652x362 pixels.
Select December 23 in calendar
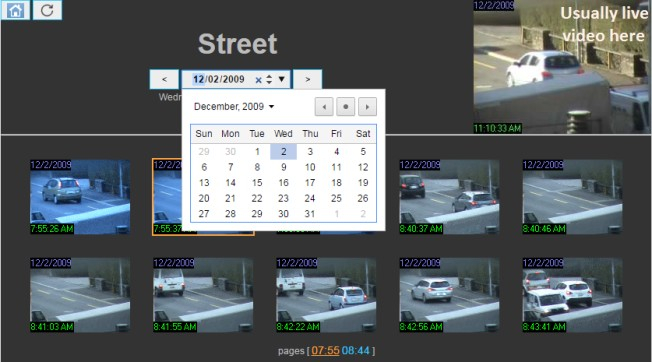pos(284,198)
